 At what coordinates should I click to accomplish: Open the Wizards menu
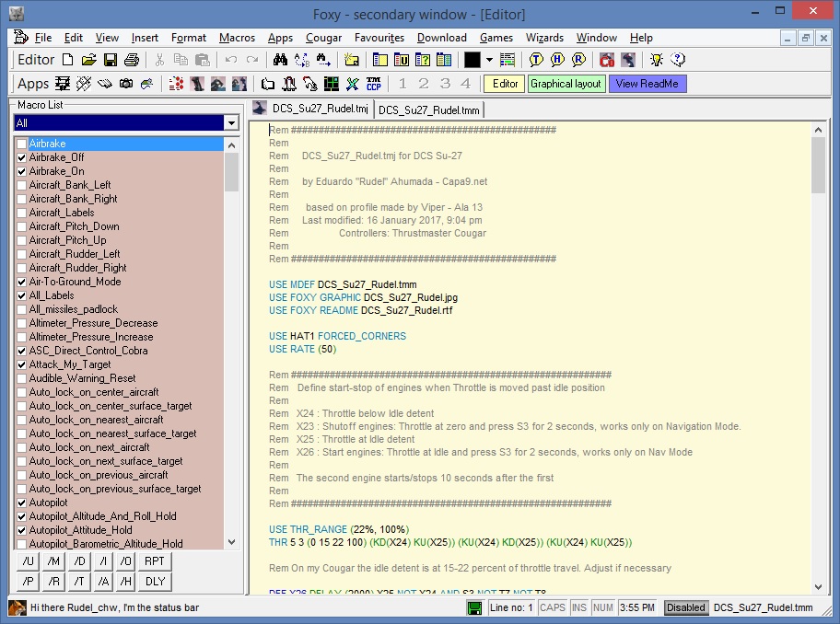point(544,38)
